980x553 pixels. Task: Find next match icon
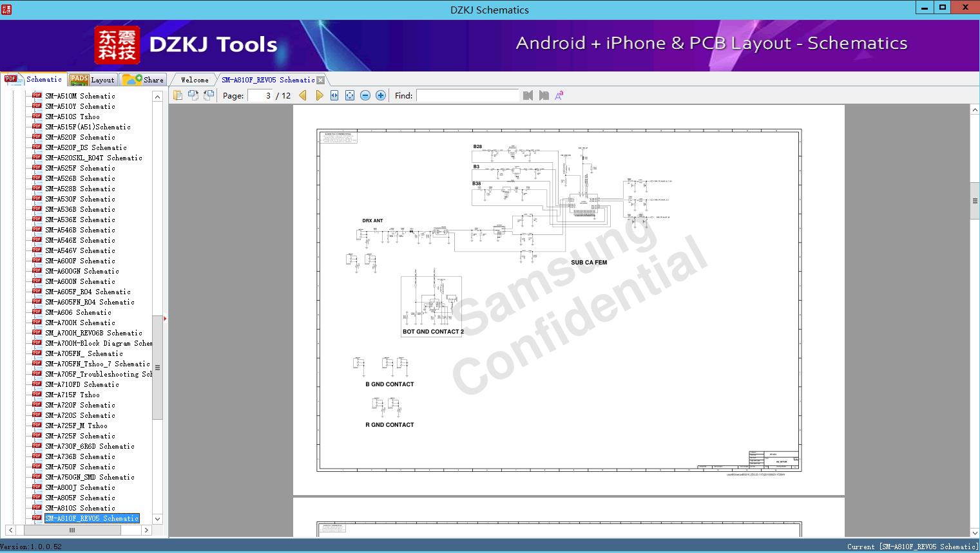(x=544, y=95)
